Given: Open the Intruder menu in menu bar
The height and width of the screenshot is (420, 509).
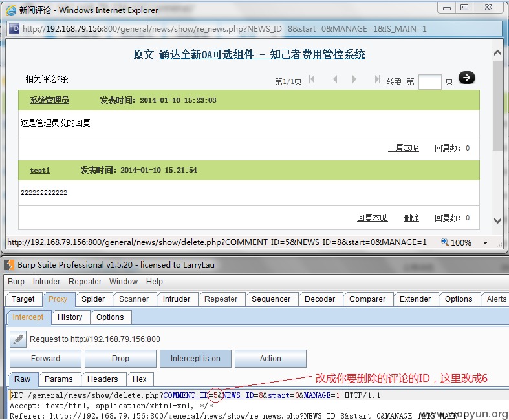Looking at the screenshot, I should [47, 282].
